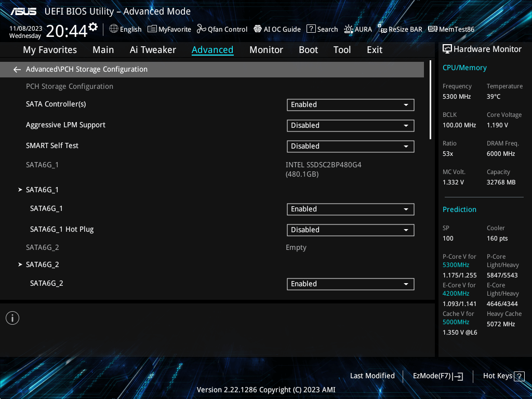Click the EzMode exit arrow icon
Image resolution: width=532 pixels, height=399 pixels.
458,376
